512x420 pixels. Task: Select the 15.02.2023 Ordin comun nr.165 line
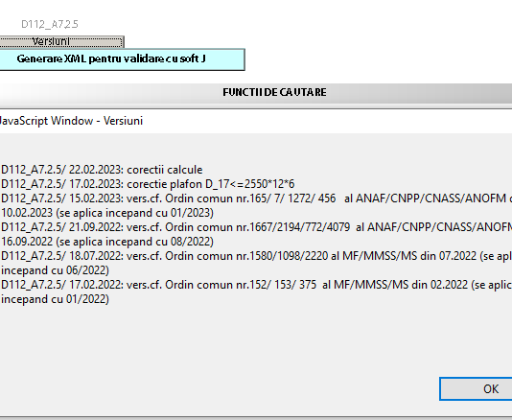(x=256, y=198)
